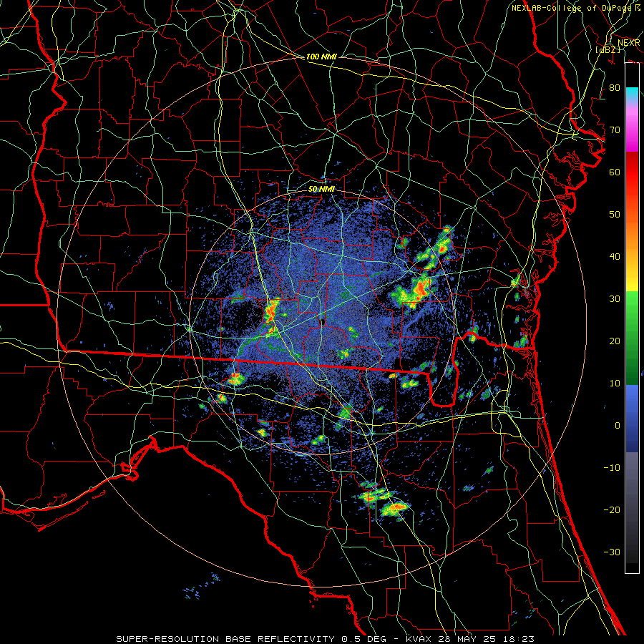Pick the cyan top band of the color bar

point(632,94)
